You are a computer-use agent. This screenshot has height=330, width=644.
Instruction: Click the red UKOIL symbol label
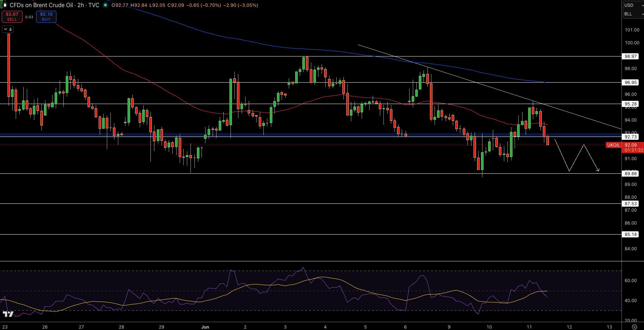tap(614, 145)
